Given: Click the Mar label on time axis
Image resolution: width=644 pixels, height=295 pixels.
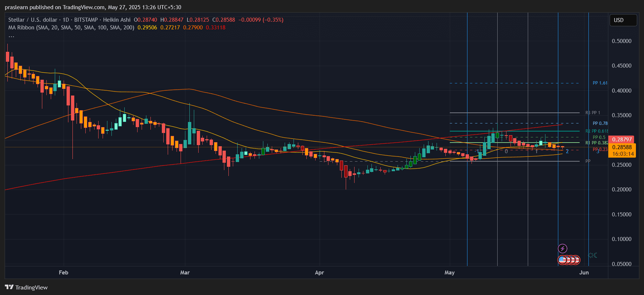Looking at the screenshot, I should pyautogui.click(x=185, y=273).
